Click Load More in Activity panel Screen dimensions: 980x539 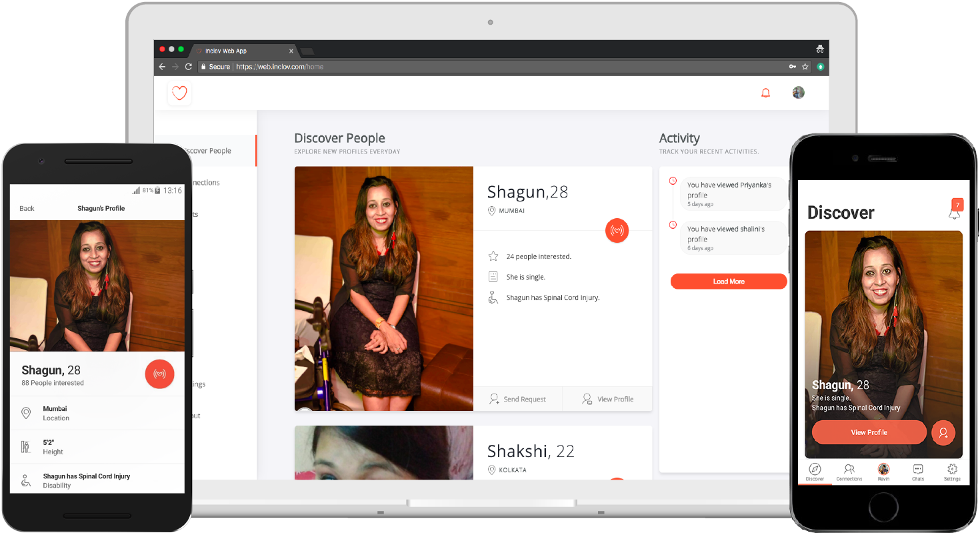click(x=729, y=282)
